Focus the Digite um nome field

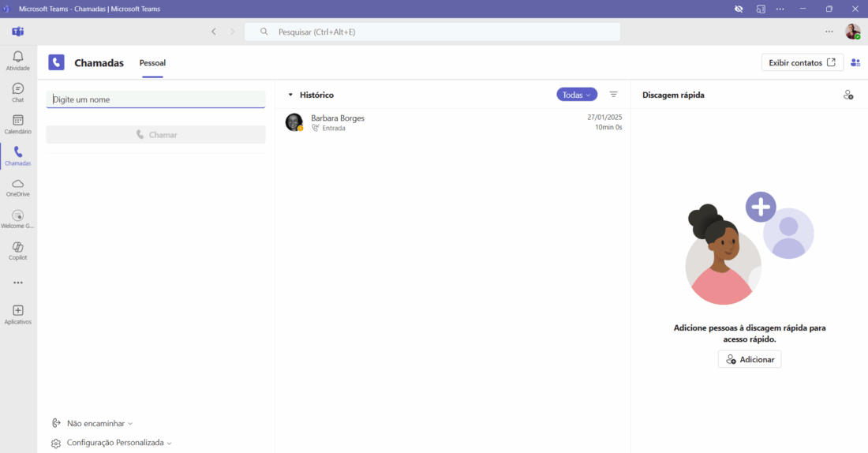155,99
